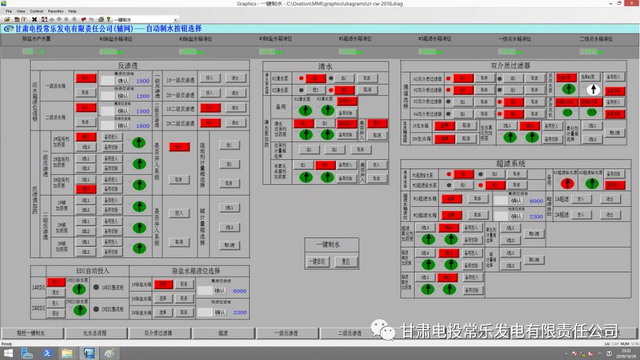Click the printer icon in the toolbar
The height and width of the screenshot is (360, 640).
(x=100, y=20)
